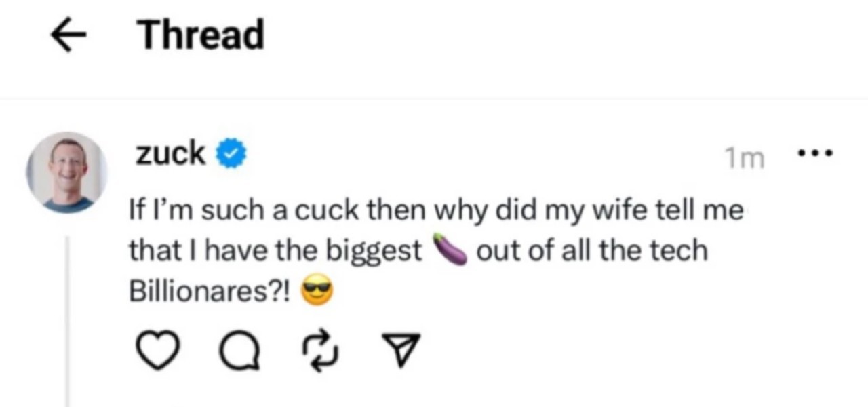
Task: Click the 1m post timestamp
Action: pos(744,159)
